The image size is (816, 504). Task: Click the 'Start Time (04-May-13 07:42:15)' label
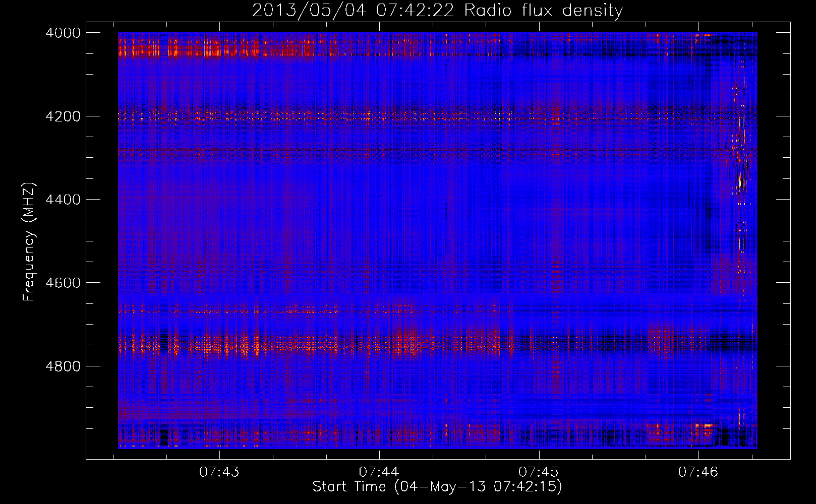point(437,487)
